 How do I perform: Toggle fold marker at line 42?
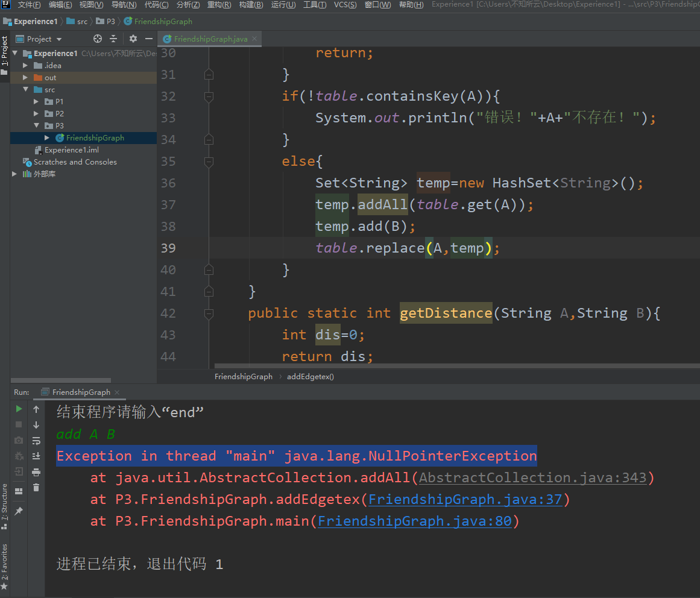pos(209,313)
